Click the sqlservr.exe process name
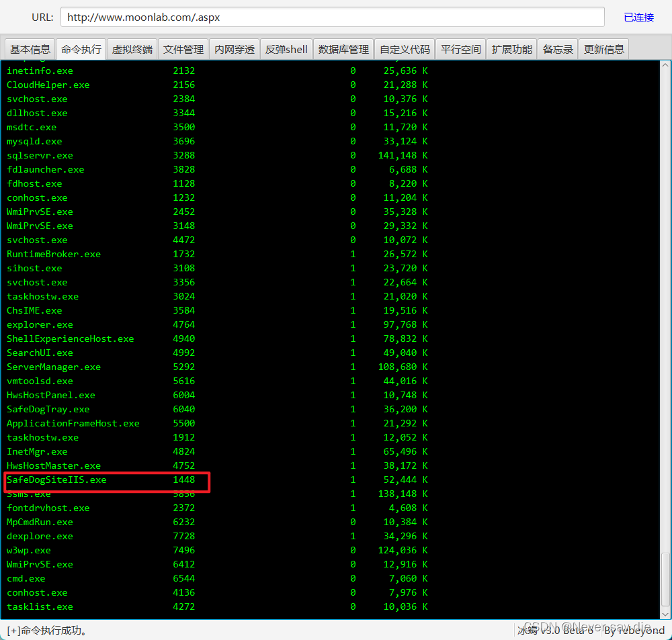The height and width of the screenshot is (640, 672). (x=40, y=156)
